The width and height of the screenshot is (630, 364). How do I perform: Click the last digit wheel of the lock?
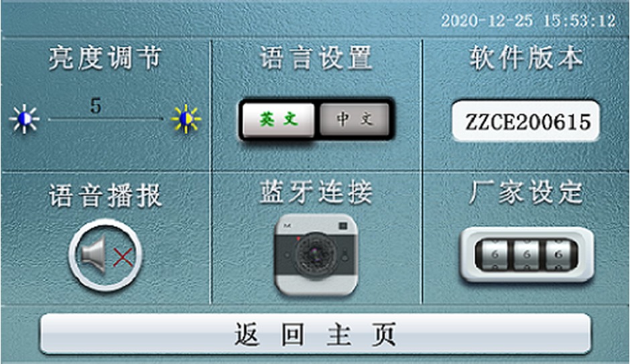[558, 255]
